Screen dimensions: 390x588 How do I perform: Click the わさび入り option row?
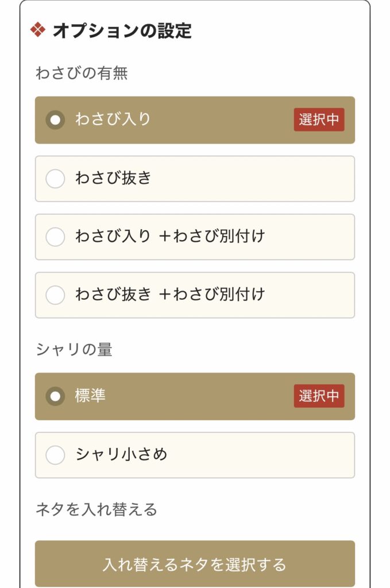pyautogui.click(x=195, y=121)
